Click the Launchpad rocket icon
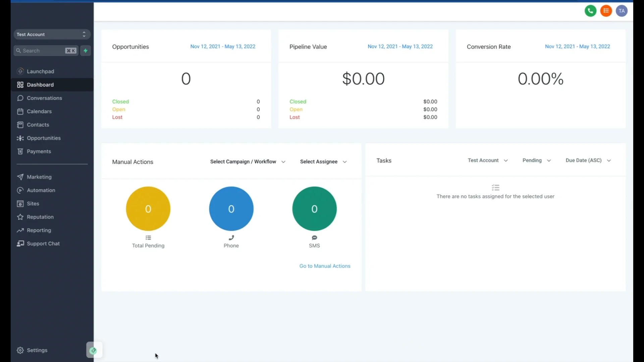This screenshot has width=644, height=362. click(x=20, y=71)
